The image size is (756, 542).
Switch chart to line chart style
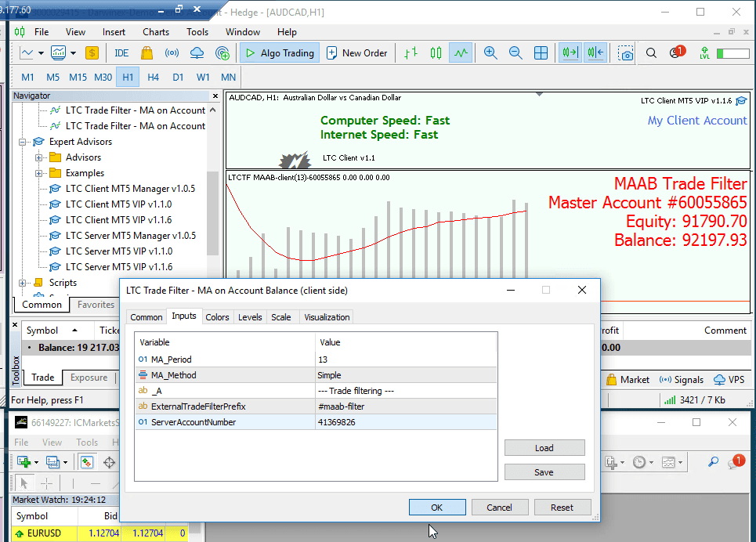[461, 53]
